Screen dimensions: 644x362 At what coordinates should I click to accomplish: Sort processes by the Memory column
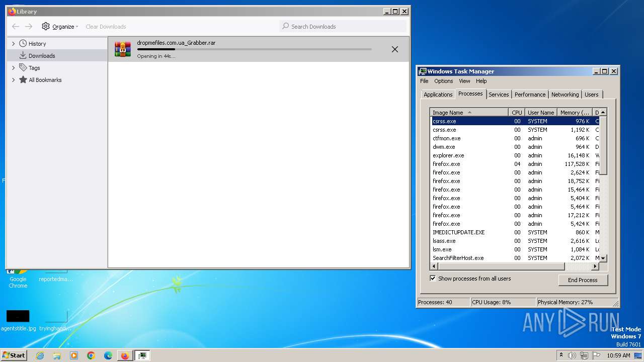575,113
